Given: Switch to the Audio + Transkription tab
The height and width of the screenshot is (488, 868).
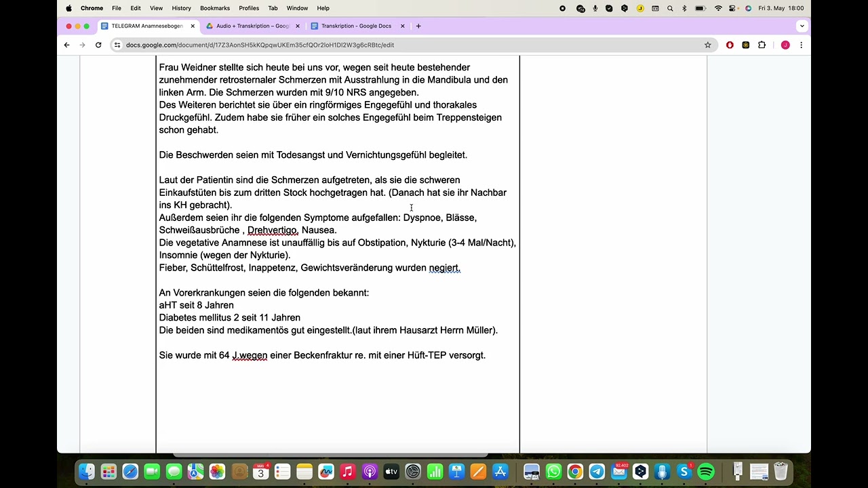Looking at the screenshot, I should [252, 26].
